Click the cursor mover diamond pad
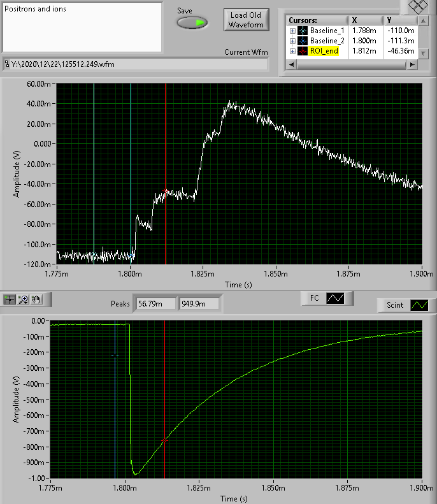The height and width of the screenshot is (504, 437). tap(417, 6)
